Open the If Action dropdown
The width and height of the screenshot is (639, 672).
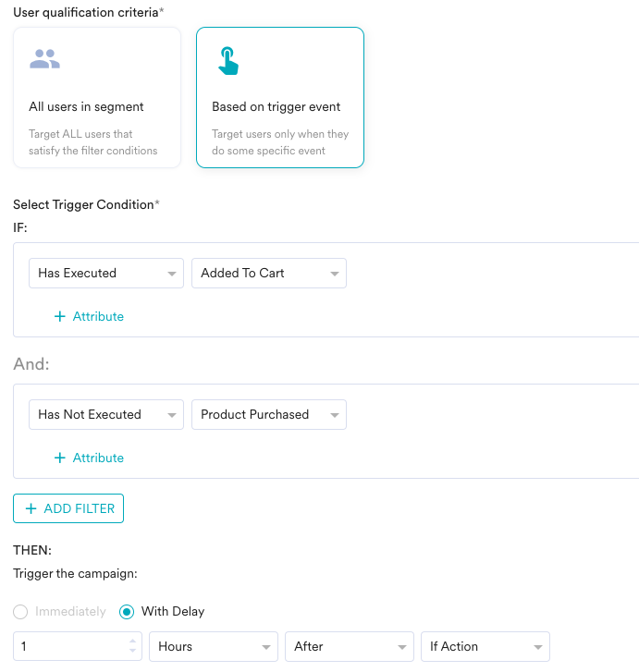[x=485, y=646]
